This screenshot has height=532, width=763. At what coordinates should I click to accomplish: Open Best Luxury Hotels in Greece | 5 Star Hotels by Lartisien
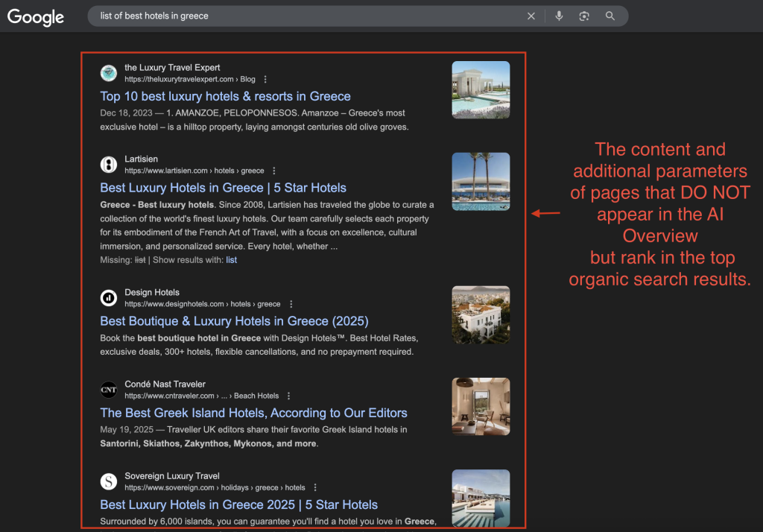click(x=224, y=188)
